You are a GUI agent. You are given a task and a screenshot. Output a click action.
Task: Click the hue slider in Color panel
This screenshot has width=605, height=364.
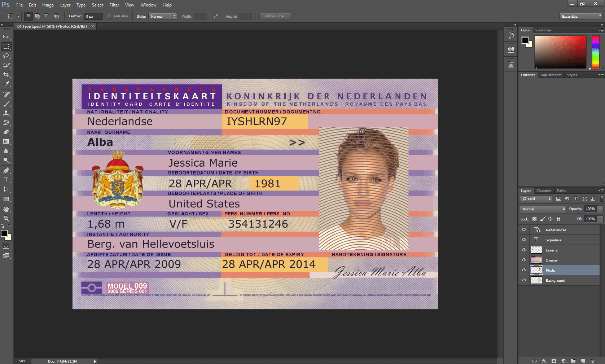596,52
